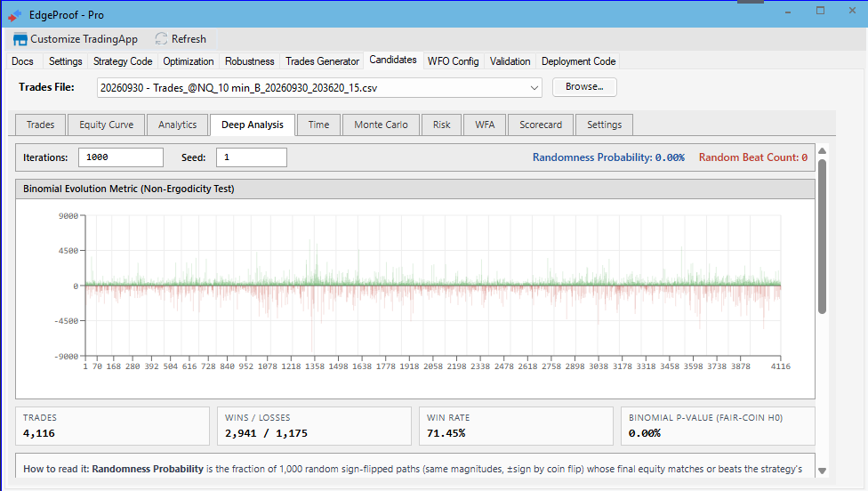Select the Candidates tab
Screen dimensions: 868x491
click(x=393, y=60)
